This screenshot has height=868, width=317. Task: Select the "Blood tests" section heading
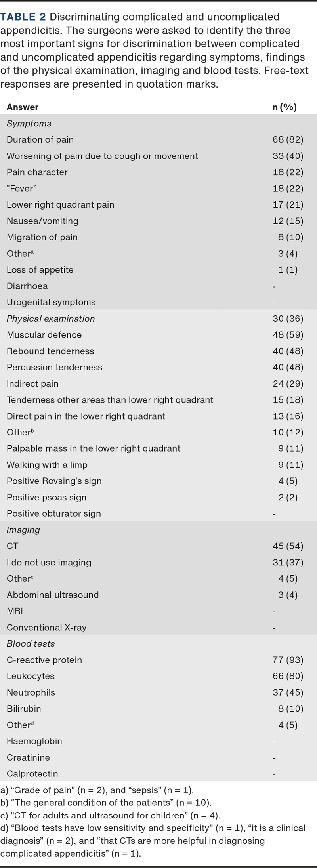31,644
